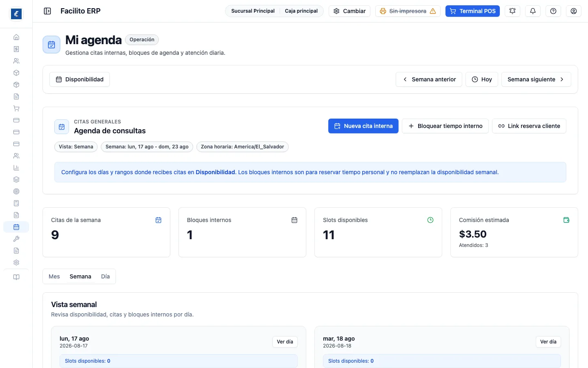Viewport: 588px width, 368px height.
Task: Click the Facilito ERP logo icon
Action: tap(16, 14)
